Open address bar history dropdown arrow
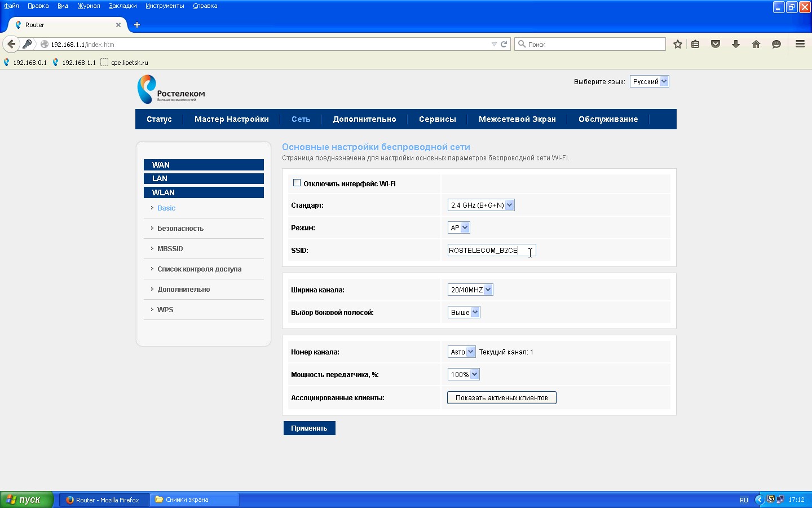Image resolution: width=812 pixels, height=508 pixels. click(x=494, y=44)
